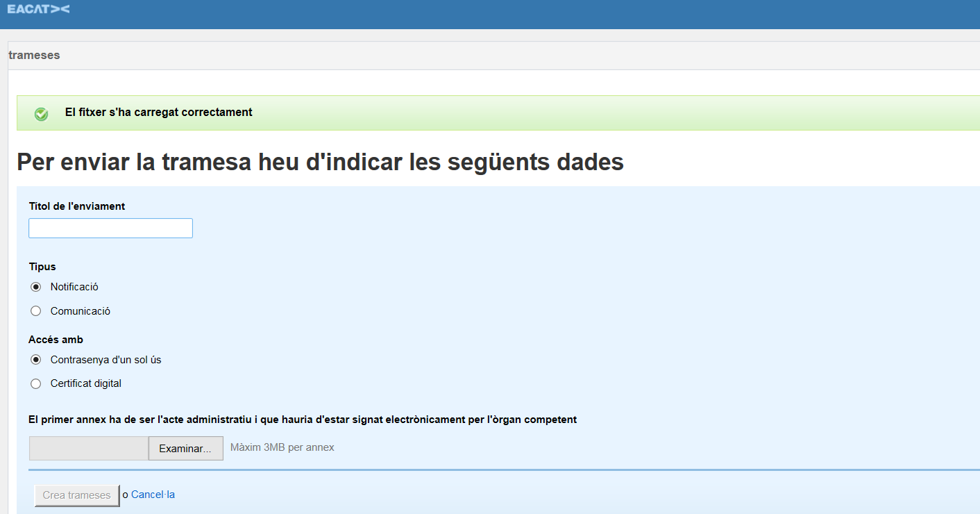Click the 'El primer annex ha de ser' instruction

coord(303,420)
